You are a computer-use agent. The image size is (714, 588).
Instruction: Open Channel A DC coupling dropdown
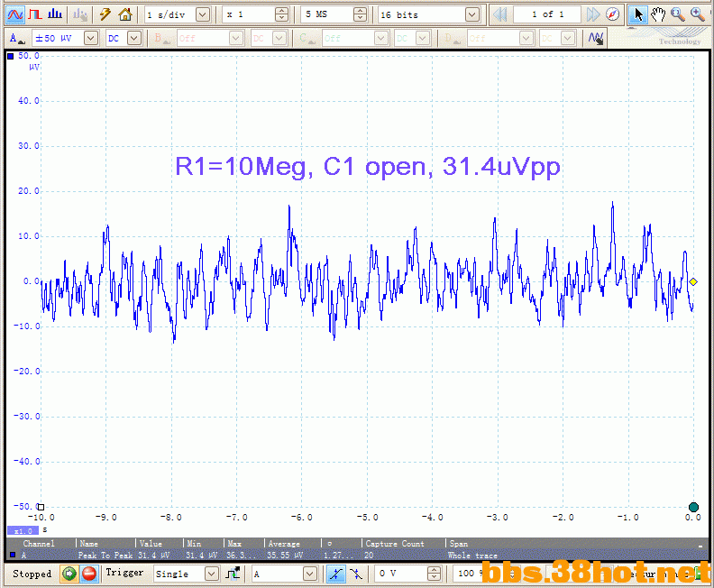point(133,38)
